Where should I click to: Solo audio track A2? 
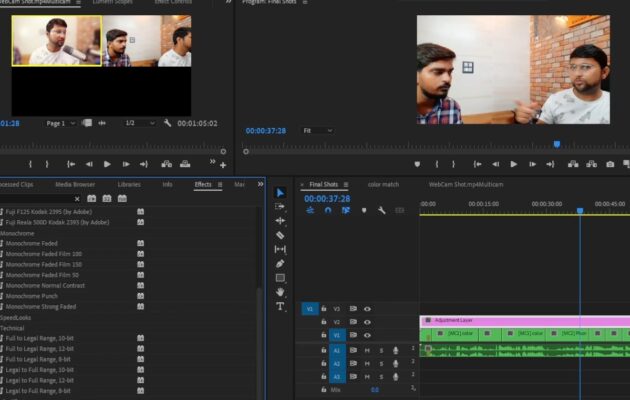[381, 363]
